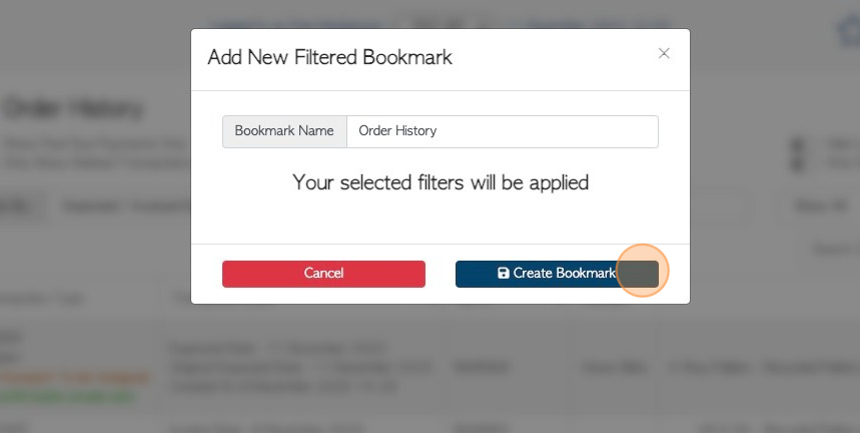Click the blurred blue link at top
The width and height of the screenshot is (860, 433).
pos(296,24)
